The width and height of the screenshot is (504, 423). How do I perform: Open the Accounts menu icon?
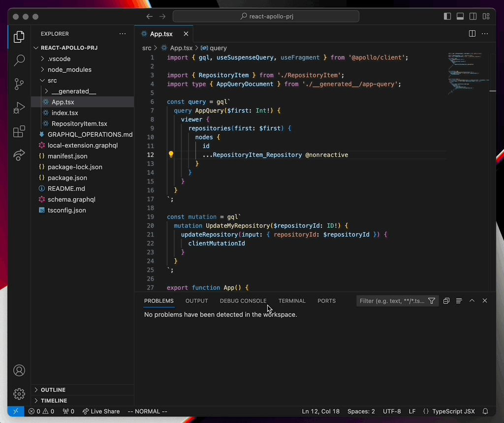click(19, 370)
